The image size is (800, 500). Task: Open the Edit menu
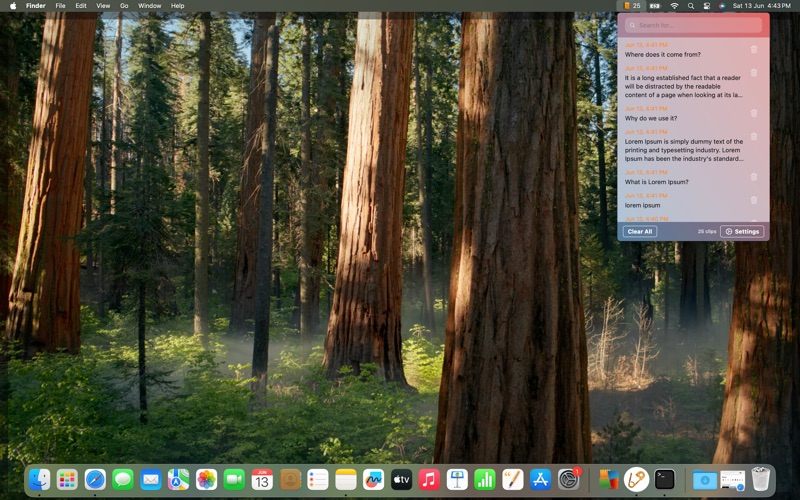coord(81,6)
